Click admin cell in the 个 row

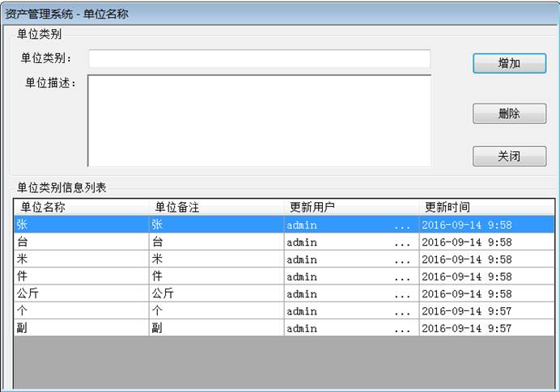(x=351, y=310)
